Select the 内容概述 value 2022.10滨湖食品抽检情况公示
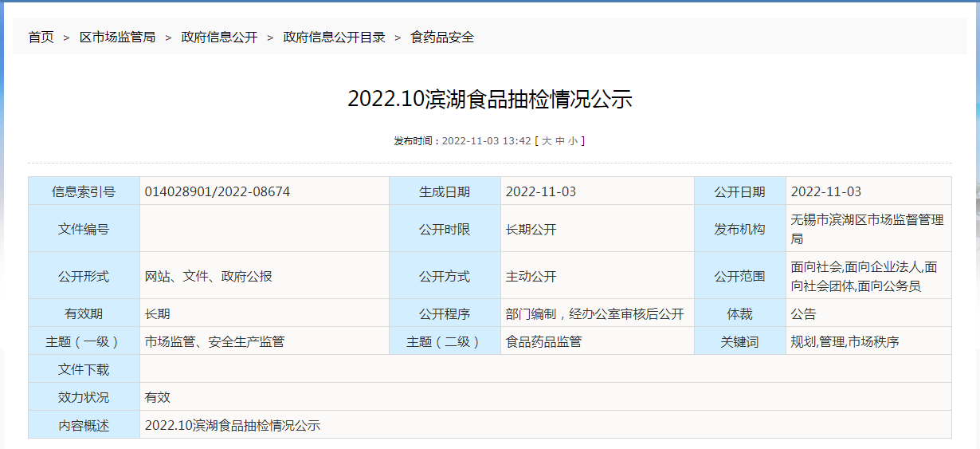Image resolution: width=980 pixels, height=449 pixels. click(x=232, y=425)
